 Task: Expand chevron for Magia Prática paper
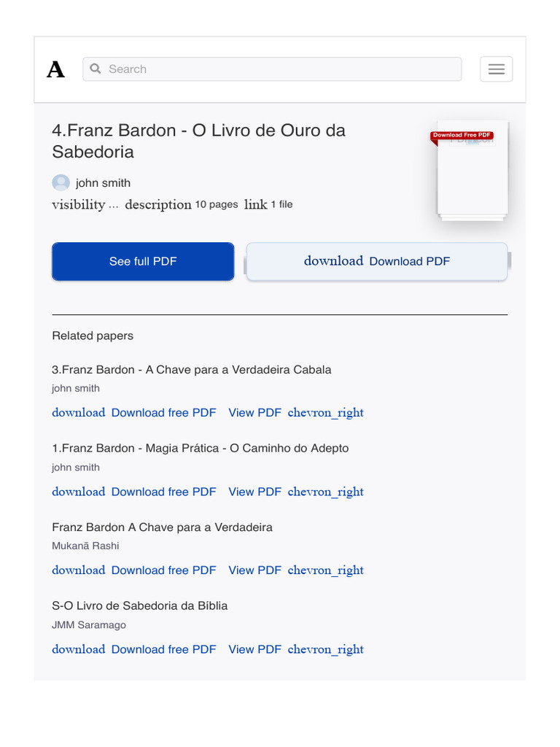pyautogui.click(x=325, y=492)
